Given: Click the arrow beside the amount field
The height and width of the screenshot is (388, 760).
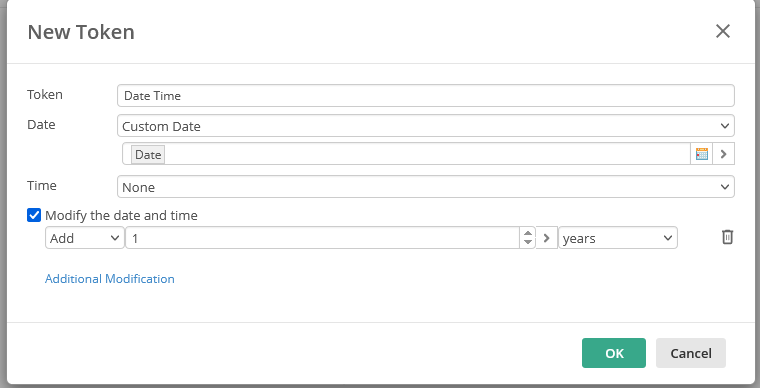Looking at the screenshot, I should pyautogui.click(x=547, y=238).
